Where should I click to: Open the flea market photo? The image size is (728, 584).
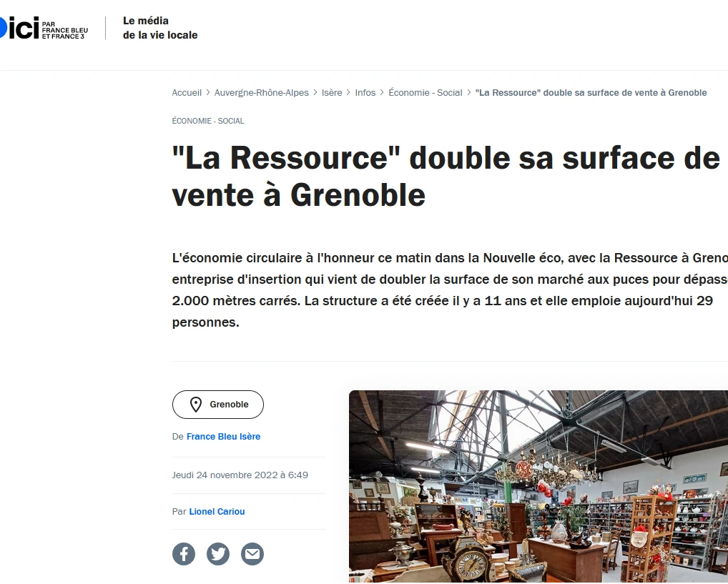pyautogui.click(x=538, y=487)
